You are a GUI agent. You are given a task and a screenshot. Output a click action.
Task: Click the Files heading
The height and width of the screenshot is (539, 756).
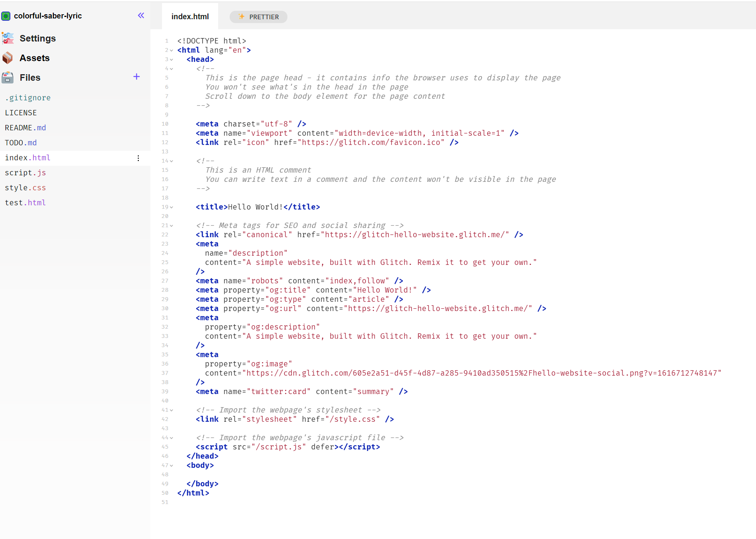[x=30, y=78]
